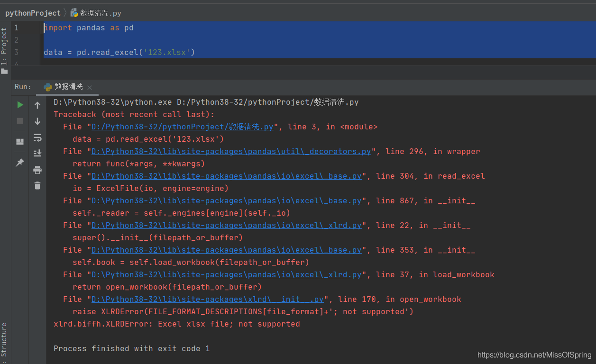Image resolution: width=596 pixels, height=364 pixels.
Task: Click the XLRDError 'not supported' message line
Action: point(177,324)
